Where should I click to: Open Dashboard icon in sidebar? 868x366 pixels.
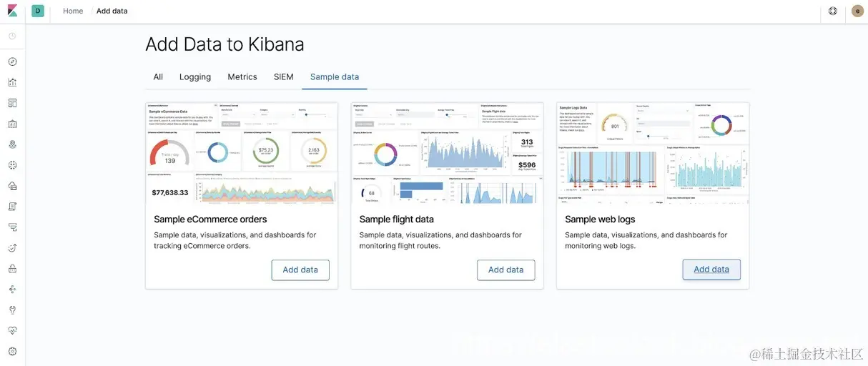pyautogui.click(x=12, y=103)
